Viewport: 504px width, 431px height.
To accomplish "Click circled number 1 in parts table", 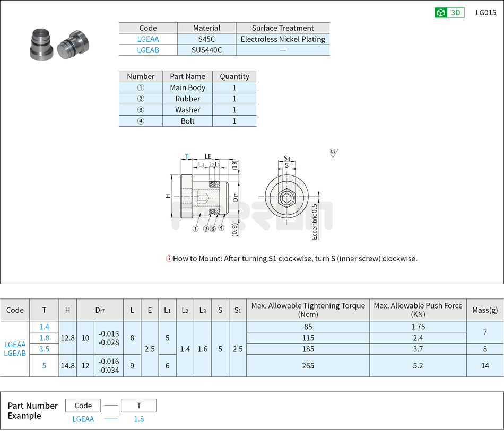I will (x=141, y=87).
